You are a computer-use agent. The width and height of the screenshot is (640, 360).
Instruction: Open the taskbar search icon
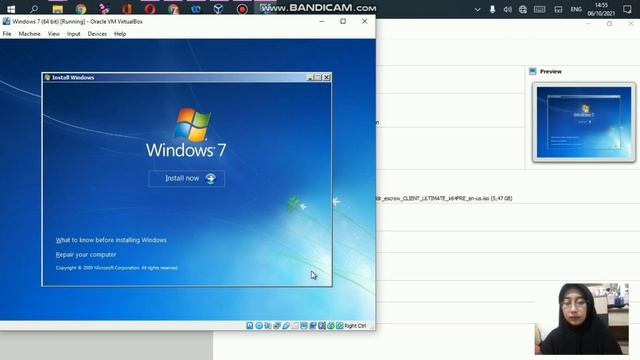tap(34, 9)
